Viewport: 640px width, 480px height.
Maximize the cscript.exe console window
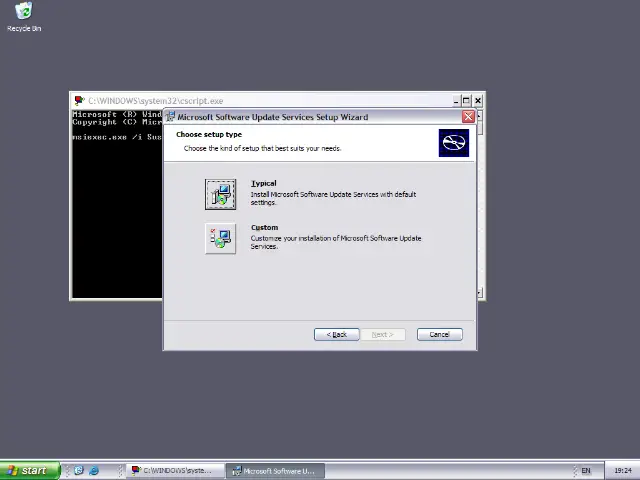click(x=467, y=100)
